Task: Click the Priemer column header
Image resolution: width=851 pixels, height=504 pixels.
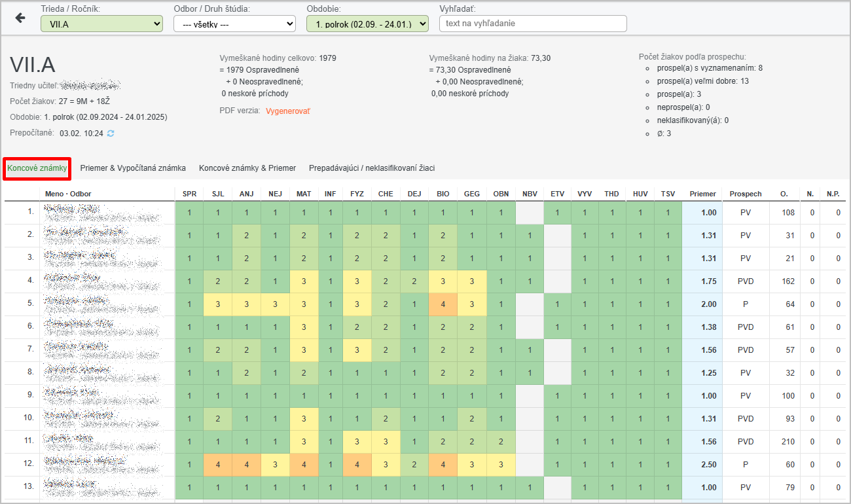Action: [x=702, y=194]
